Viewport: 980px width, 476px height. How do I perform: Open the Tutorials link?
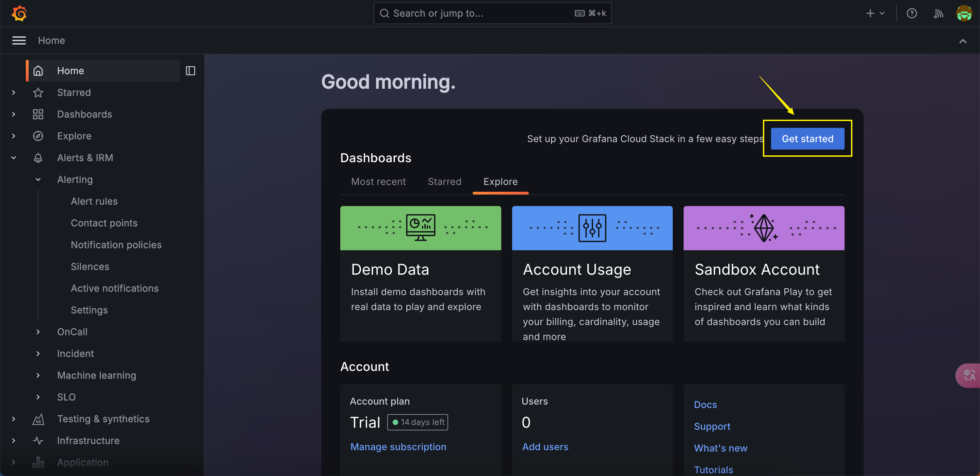pyautogui.click(x=713, y=470)
